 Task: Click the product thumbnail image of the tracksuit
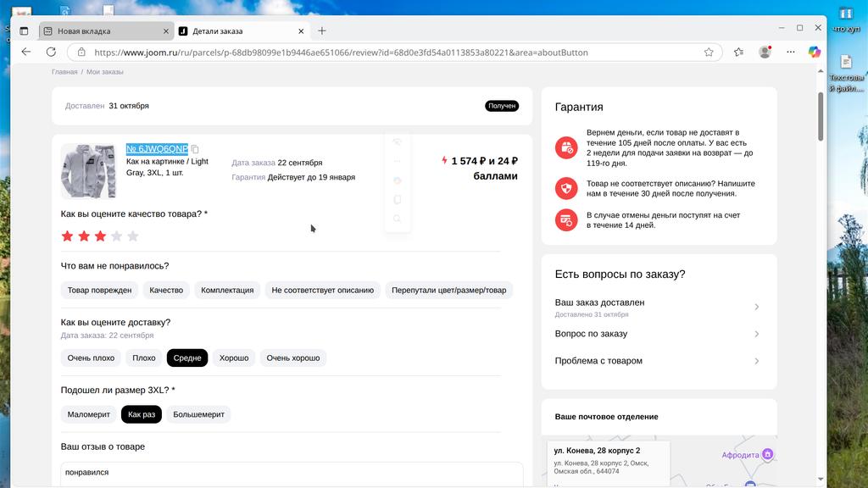pos(88,171)
